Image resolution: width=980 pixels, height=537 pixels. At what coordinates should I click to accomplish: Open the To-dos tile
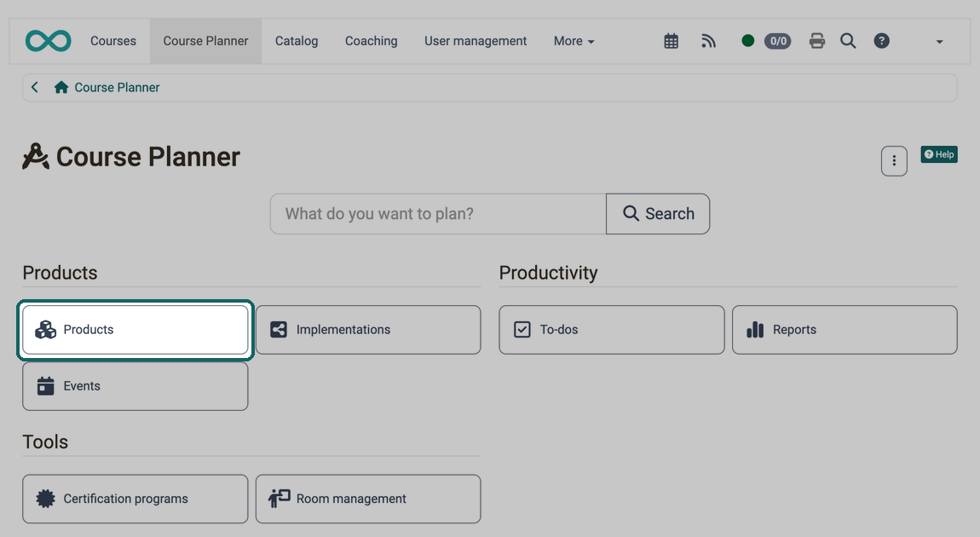[612, 330]
